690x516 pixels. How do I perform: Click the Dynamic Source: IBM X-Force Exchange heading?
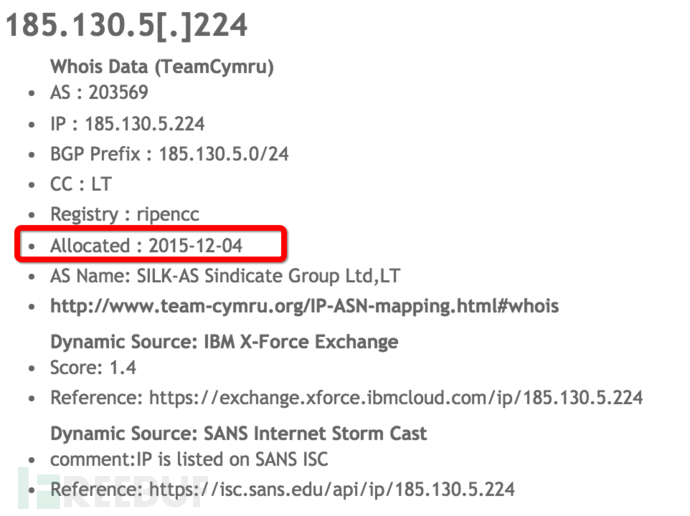click(x=224, y=342)
